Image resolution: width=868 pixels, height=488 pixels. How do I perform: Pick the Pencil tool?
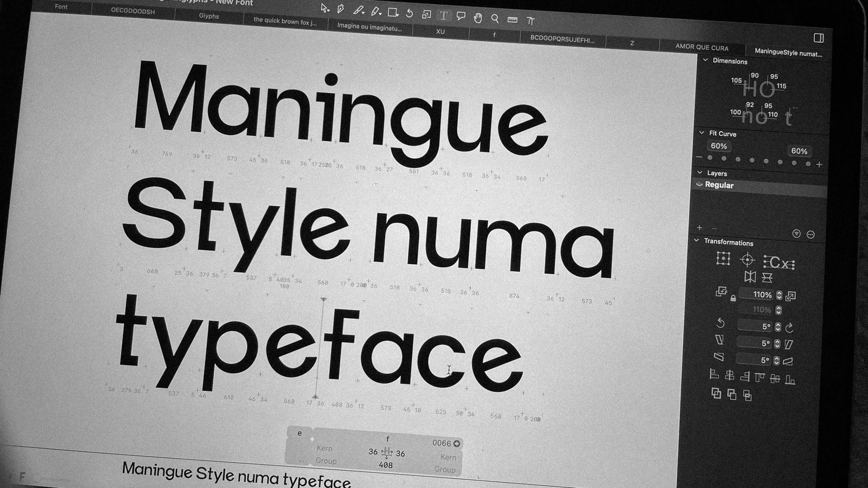point(375,11)
